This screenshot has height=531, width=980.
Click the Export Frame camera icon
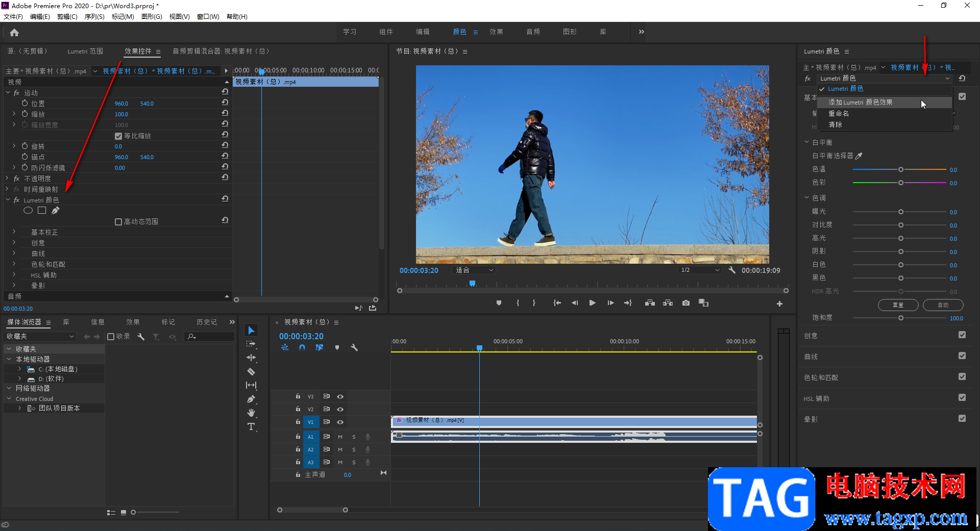click(686, 303)
